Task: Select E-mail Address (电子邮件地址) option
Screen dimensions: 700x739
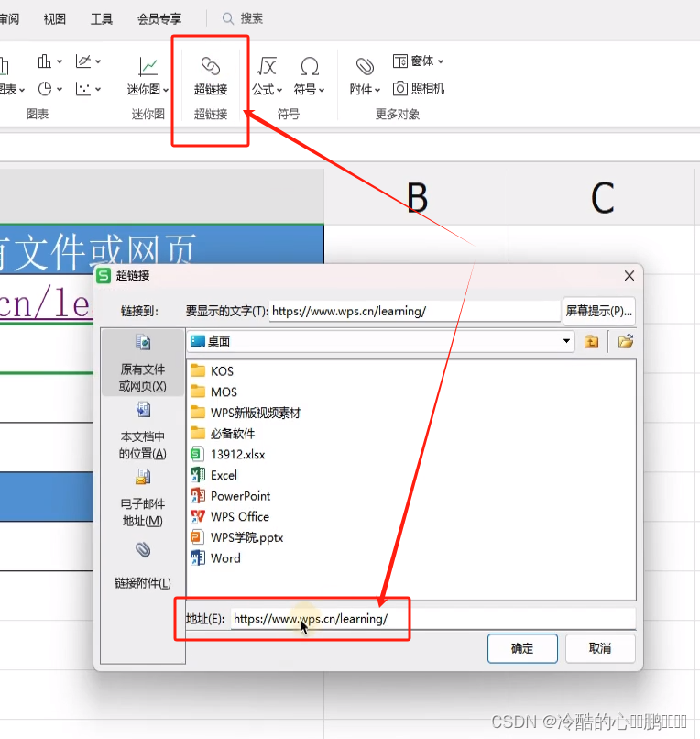Action: (142, 498)
